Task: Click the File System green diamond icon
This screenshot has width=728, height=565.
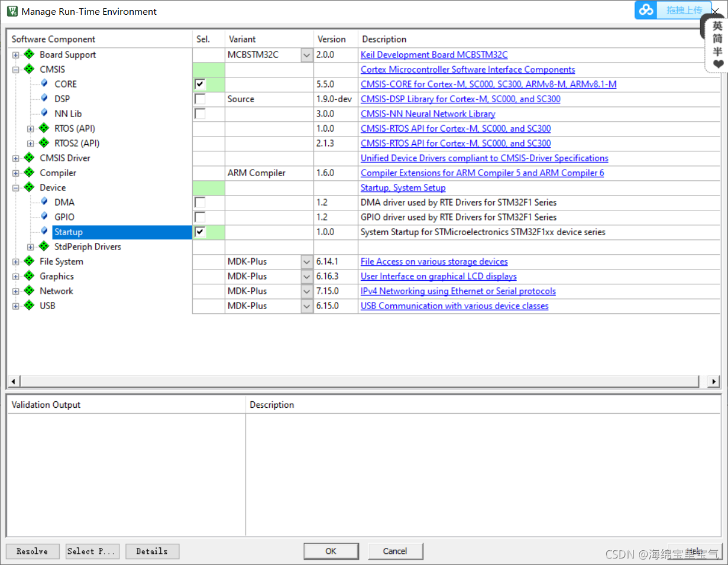Action: click(29, 261)
